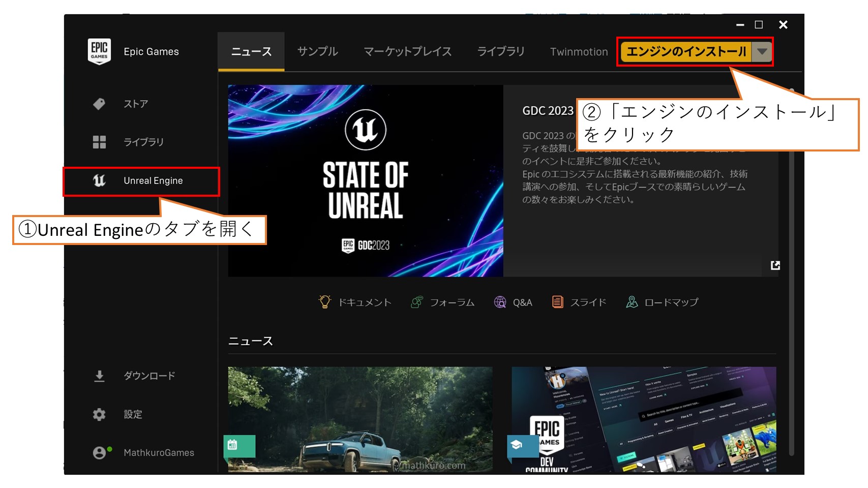Open the フォーラム link
868x488 pixels.
click(452, 302)
